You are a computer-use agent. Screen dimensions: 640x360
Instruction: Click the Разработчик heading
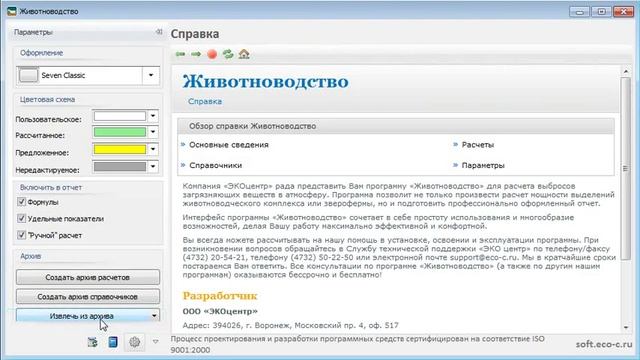(x=220, y=296)
